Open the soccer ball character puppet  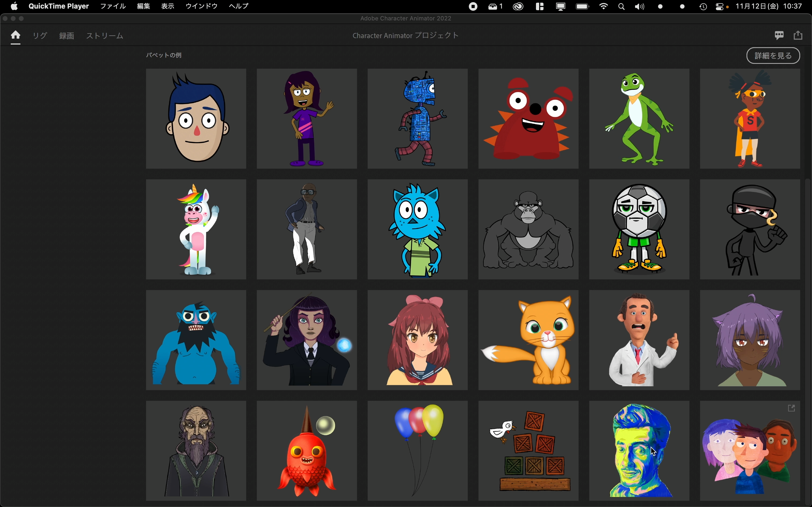[639, 229]
